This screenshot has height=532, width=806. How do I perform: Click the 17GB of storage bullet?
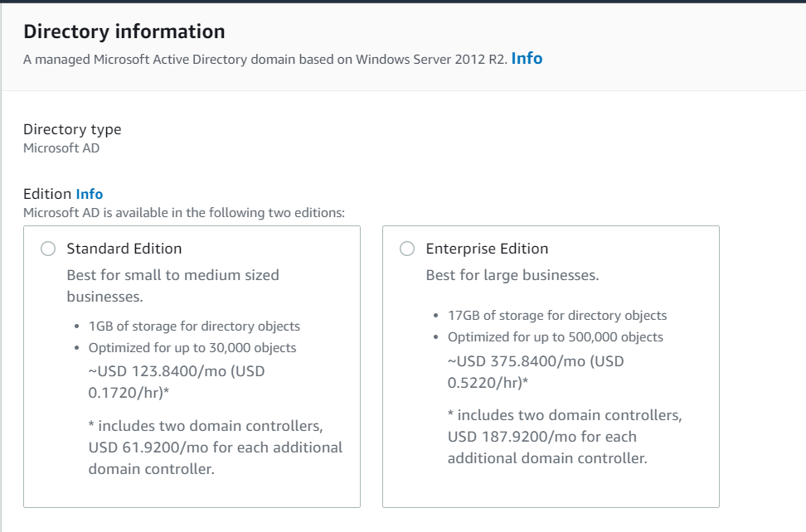point(557,316)
